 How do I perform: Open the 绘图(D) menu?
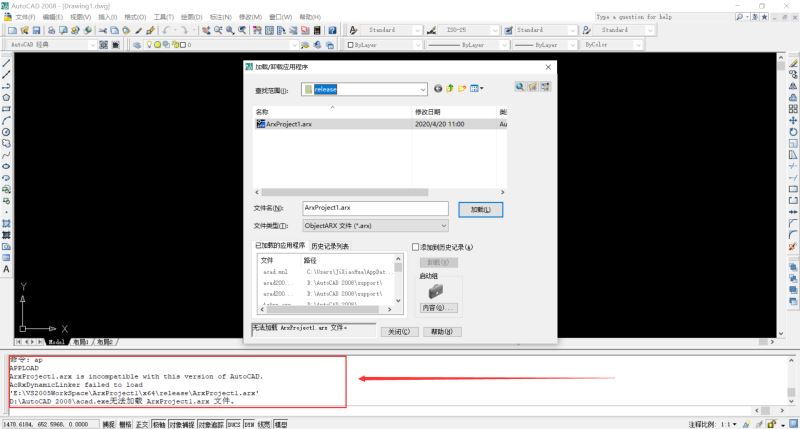[191, 17]
